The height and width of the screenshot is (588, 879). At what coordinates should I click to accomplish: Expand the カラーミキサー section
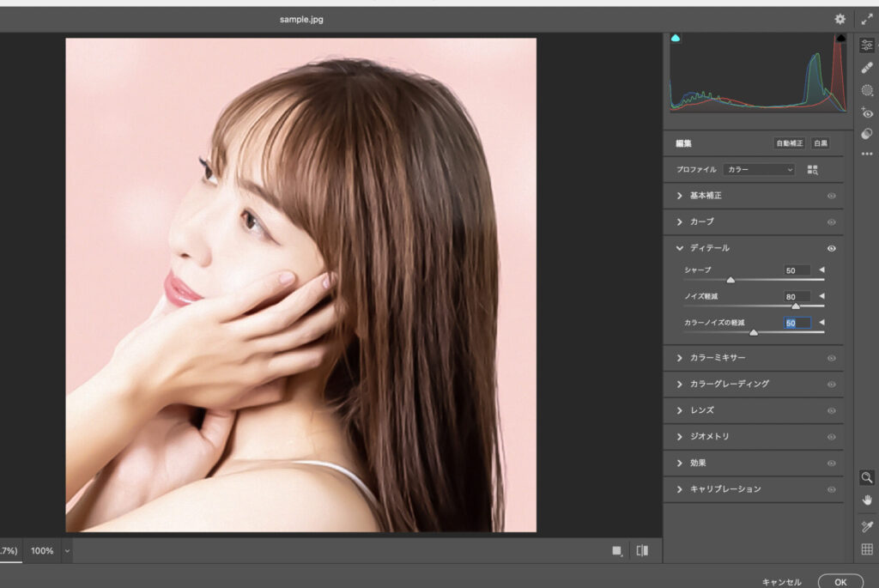tap(680, 358)
